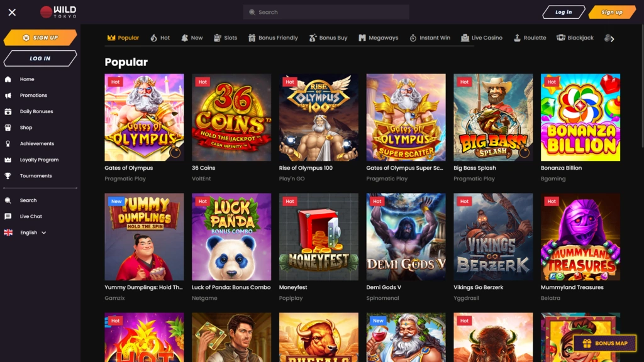The image size is (644, 362).
Task: Open the Yummy Dumplings game thumbnail
Action: [x=144, y=237]
